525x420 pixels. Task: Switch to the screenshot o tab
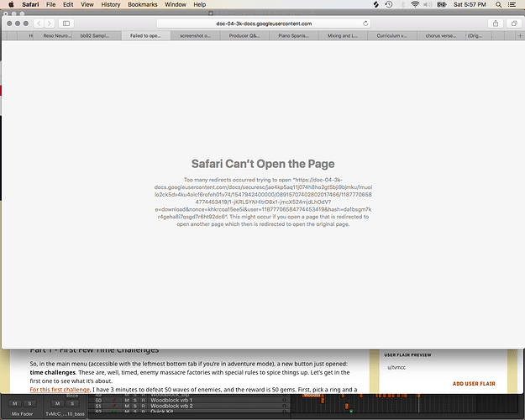coord(195,35)
